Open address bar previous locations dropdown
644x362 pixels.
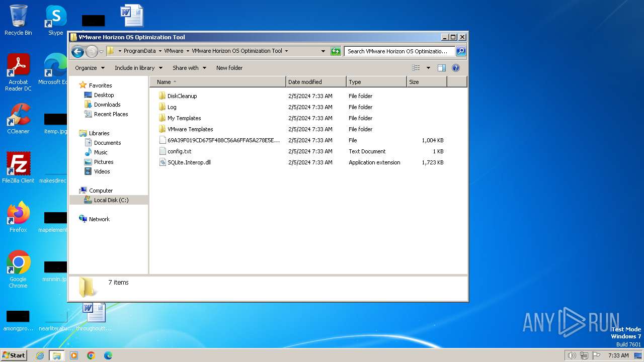click(323, 51)
